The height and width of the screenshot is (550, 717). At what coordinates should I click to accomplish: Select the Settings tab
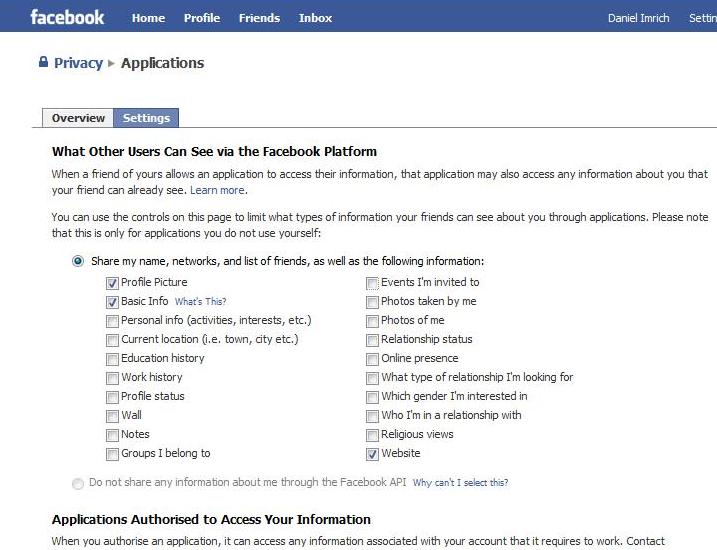tap(146, 118)
